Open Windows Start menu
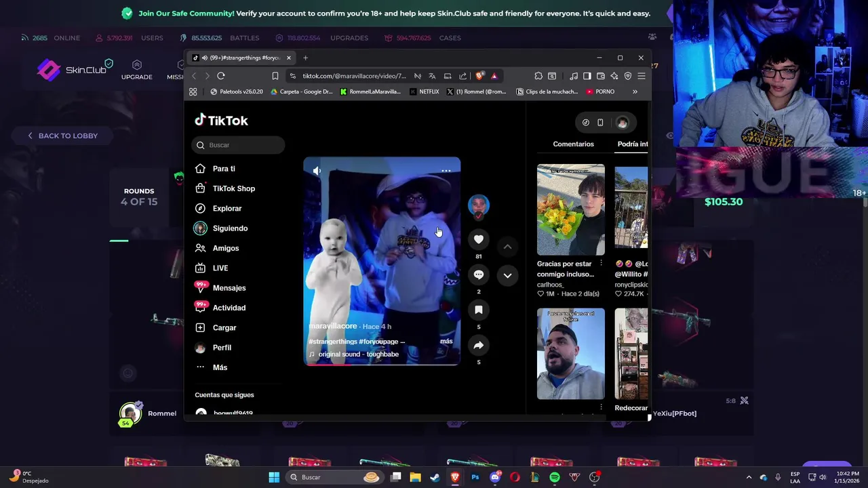The image size is (868, 488). point(274,477)
